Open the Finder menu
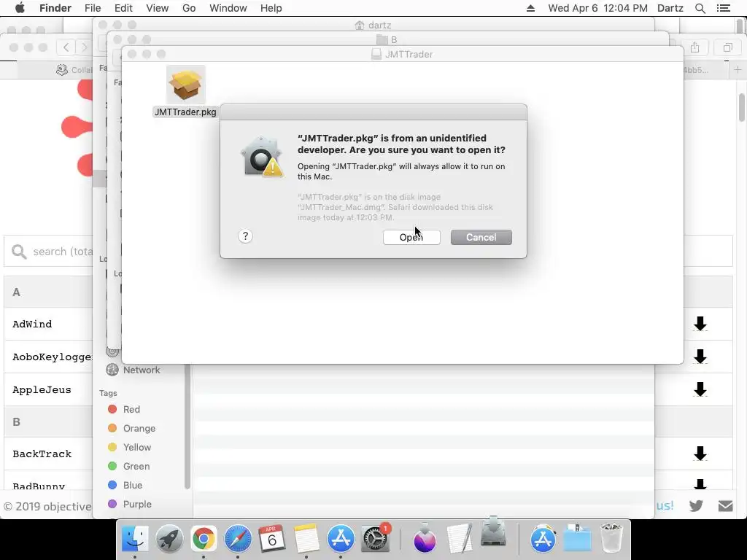This screenshot has height=560, width=747. click(x=55, y=8)
